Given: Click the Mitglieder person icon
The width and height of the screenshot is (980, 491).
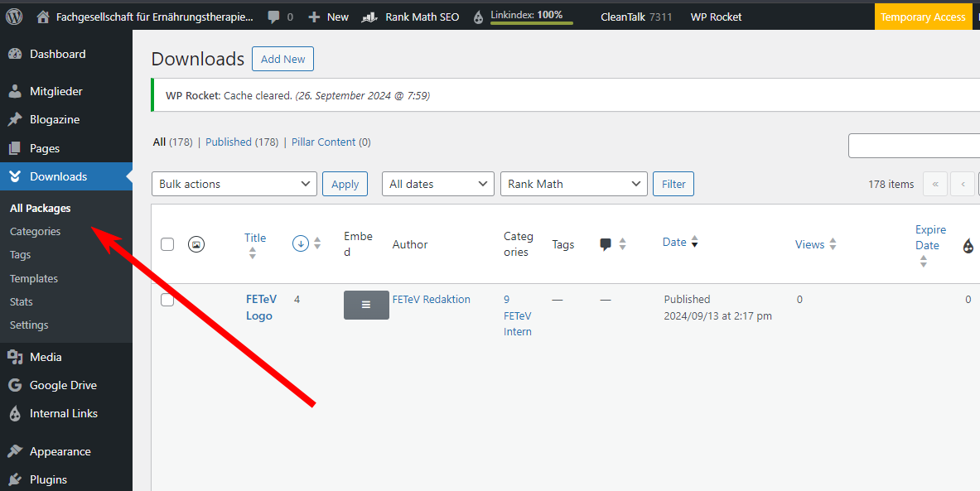Looking at the screenshot, I should (15, 91).
